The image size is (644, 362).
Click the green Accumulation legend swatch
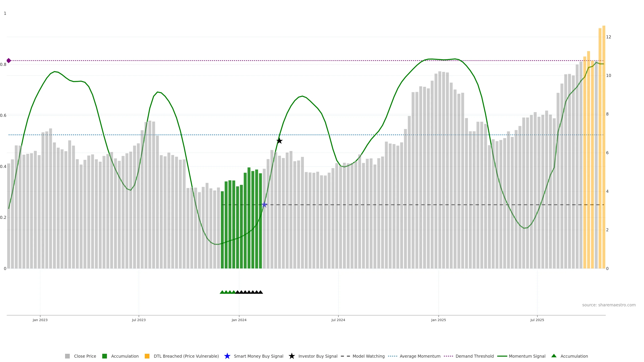click(104, 356)
